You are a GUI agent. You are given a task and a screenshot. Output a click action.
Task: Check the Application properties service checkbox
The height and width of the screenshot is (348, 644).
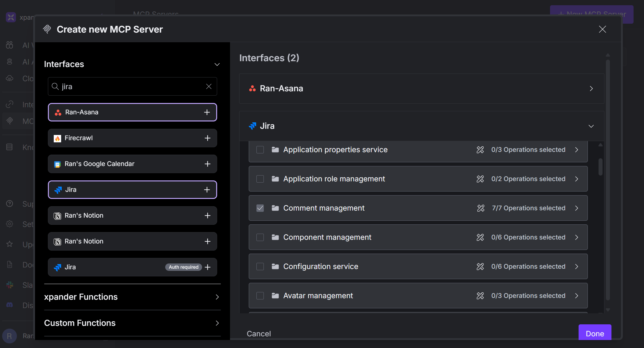260,150
